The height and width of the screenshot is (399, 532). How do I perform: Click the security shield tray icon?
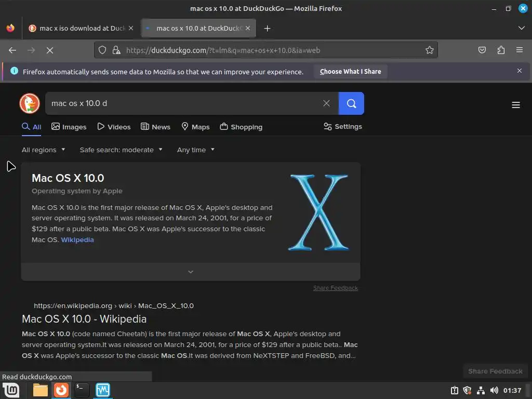click(467, 391)
